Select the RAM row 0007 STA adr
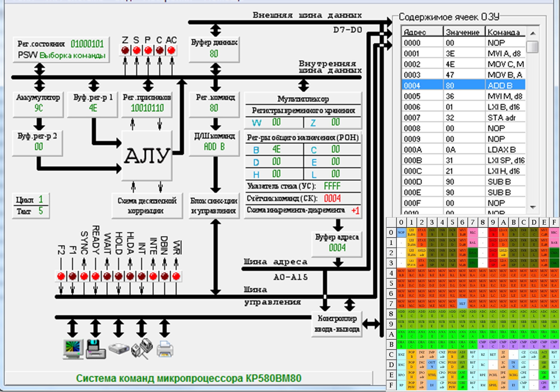560x392 pixels. [x=463, y=118]
